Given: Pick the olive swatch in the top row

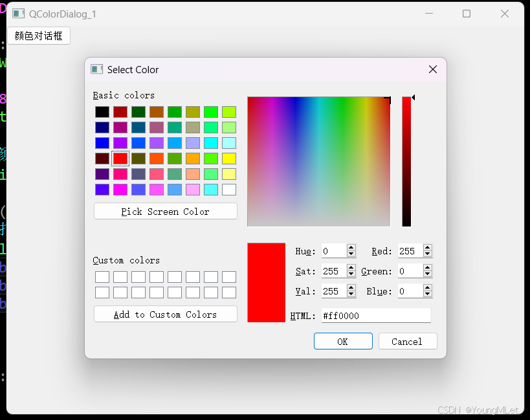Looking at the screenshot, I should tap(193, 112).
